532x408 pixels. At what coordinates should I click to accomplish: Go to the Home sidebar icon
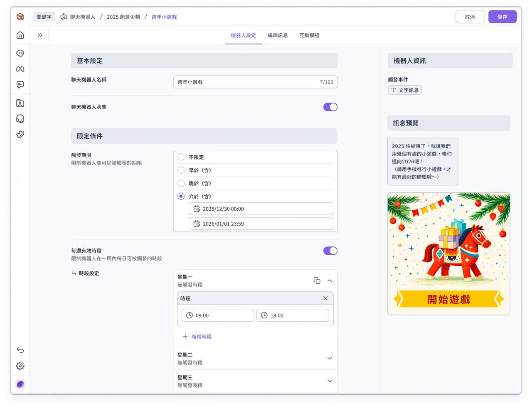click(x=20, y=35)
